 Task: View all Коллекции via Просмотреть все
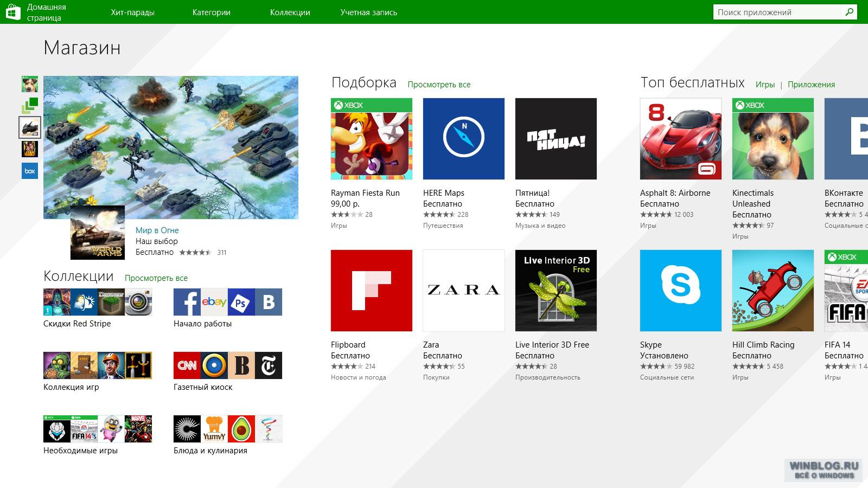pyautogui.click(x=156, y=278)
